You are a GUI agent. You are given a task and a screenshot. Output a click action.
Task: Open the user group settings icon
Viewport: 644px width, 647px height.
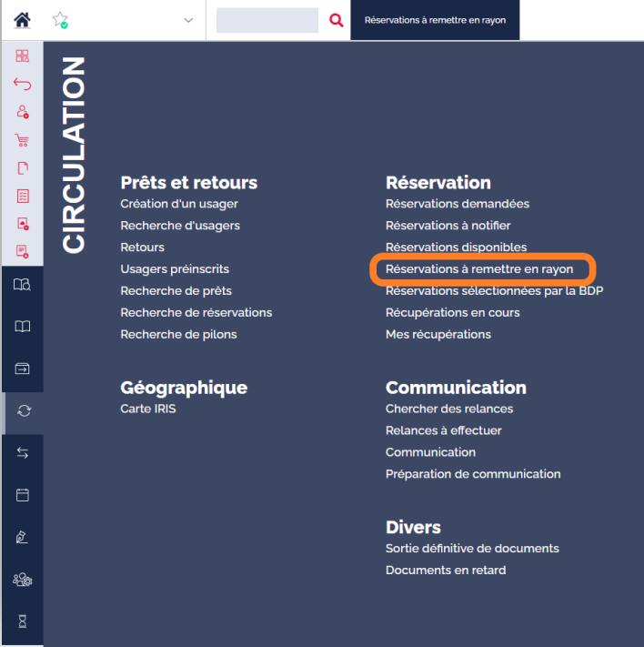(x=22, y=580)
